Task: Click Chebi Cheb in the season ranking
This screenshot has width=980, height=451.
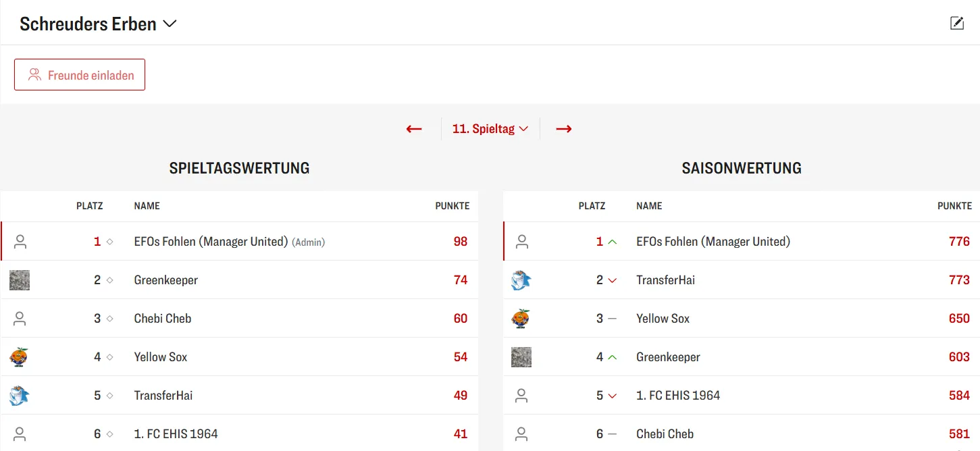Action: coord(665,434)
